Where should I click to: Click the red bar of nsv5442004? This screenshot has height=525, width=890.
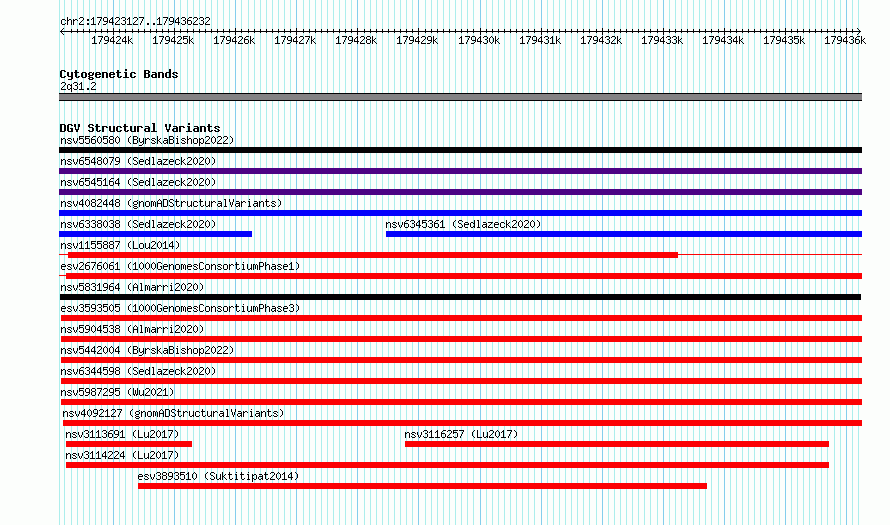[461, 360]
